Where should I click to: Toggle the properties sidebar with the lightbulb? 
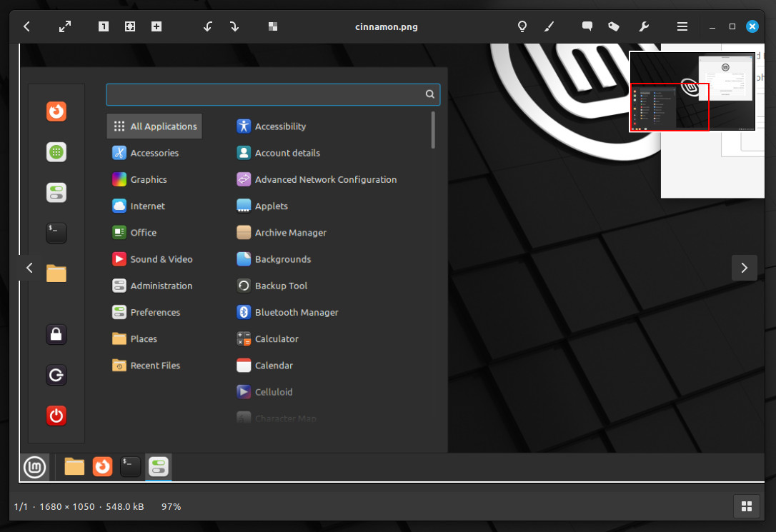click(x=522, y=26)
